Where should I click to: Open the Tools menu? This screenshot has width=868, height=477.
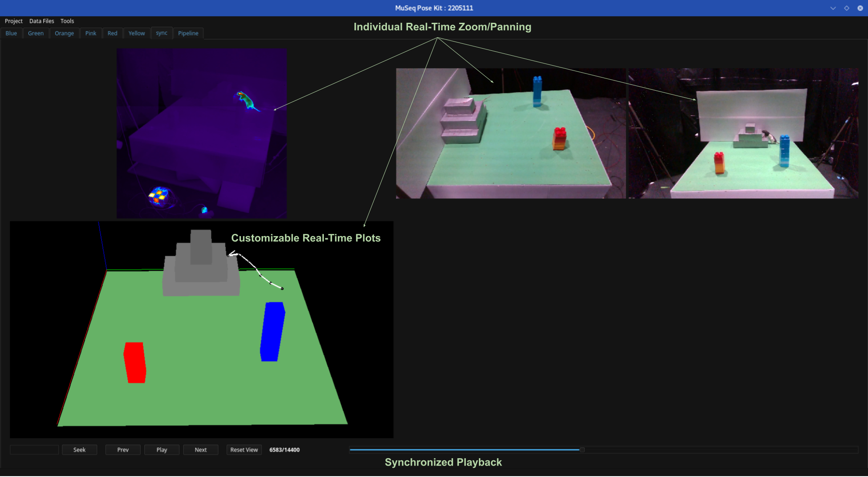coord(67,21)
